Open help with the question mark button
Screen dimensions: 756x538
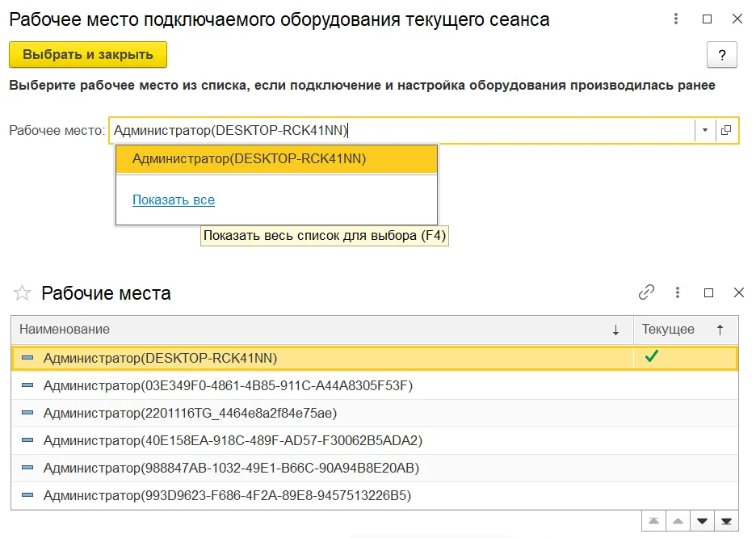[x=722, y=55]
